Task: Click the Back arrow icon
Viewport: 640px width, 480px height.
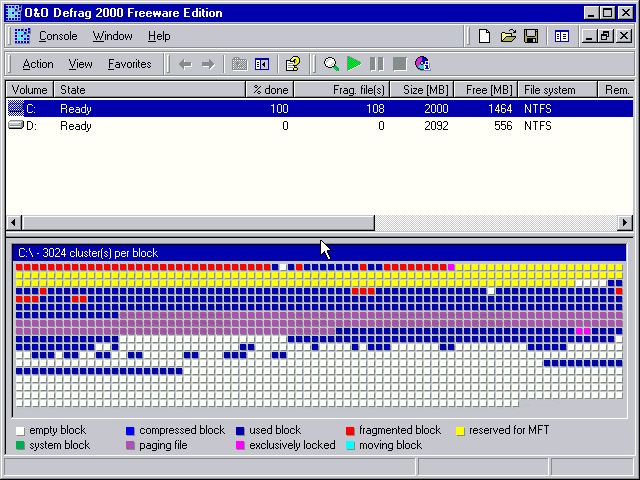Action: tap(185, 64)
